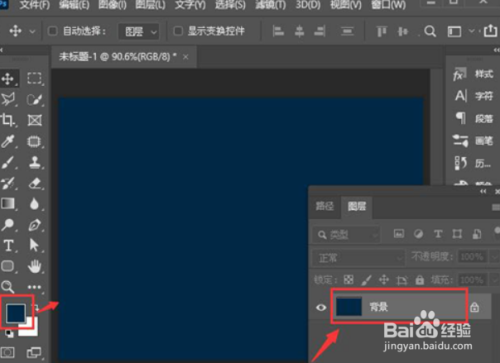Select the Zoom tool in the toolbox
Screen dimensions: 500x363
coord(8,287)
